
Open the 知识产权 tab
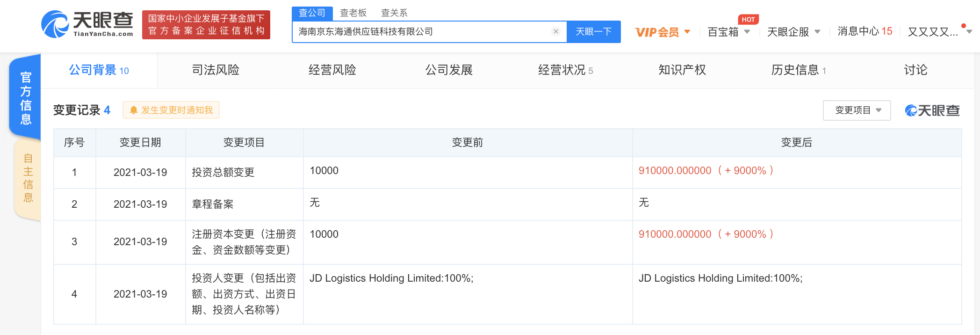point(682,70)
